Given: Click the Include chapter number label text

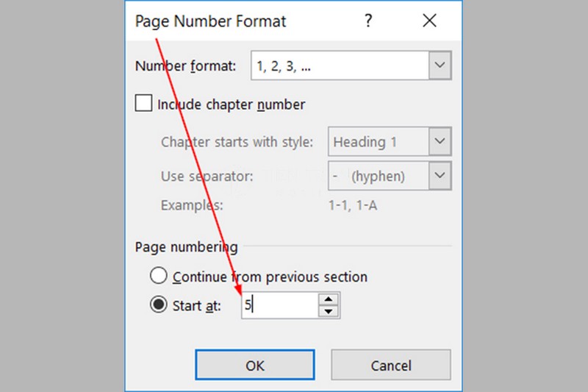Looking at the screenshot, I should point(231,104).
